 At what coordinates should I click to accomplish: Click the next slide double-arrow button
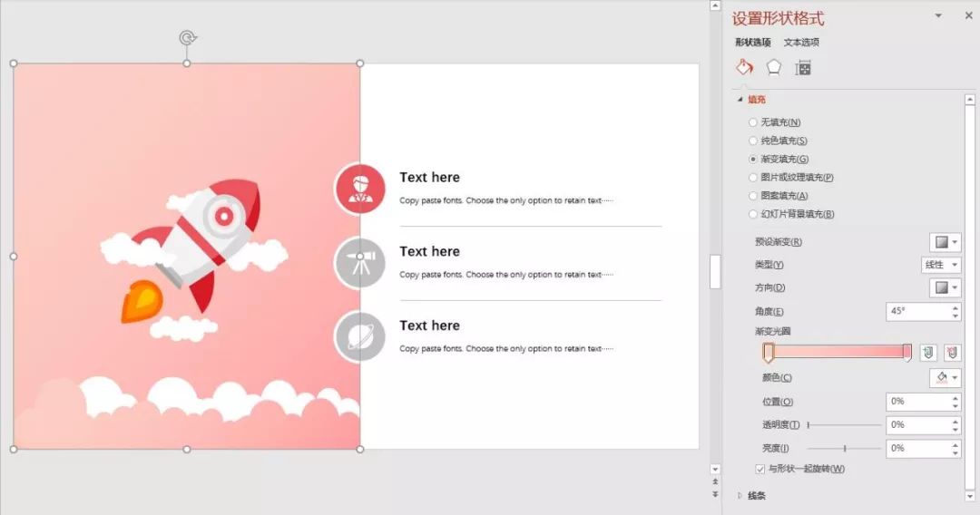coord(715,494)
